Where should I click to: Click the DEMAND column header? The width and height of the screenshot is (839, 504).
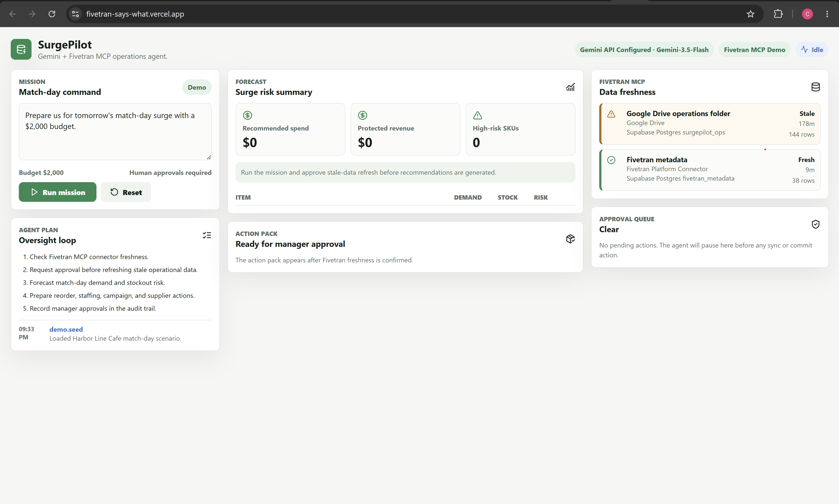click(x=468, y=197)
